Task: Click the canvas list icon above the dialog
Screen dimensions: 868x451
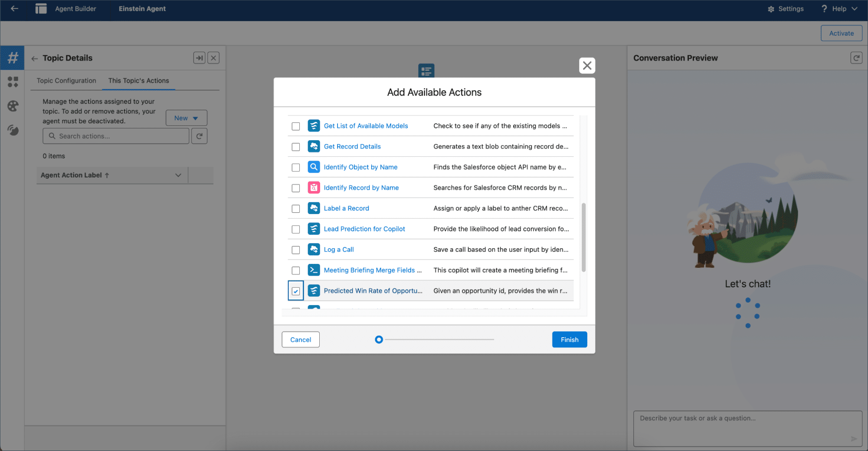Action: point(426,71)
